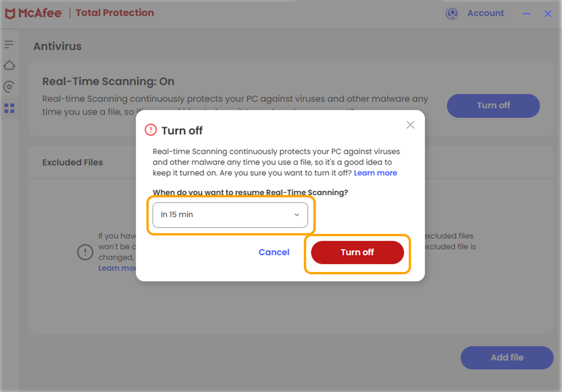Open Learn more link in the dialog
The height and width of the screenshot is (392, 562).
pyautogui.click(x=375, y=173)
